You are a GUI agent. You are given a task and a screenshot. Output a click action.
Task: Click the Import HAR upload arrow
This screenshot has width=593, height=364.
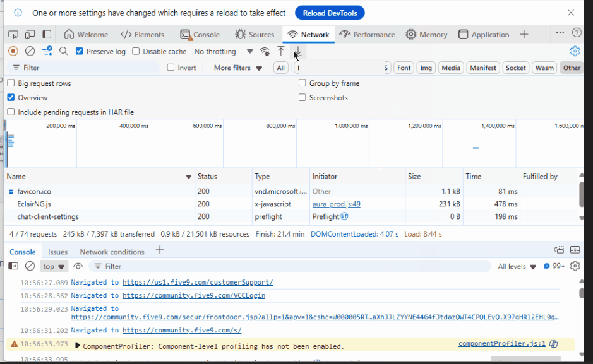click(x=280, y=51)
